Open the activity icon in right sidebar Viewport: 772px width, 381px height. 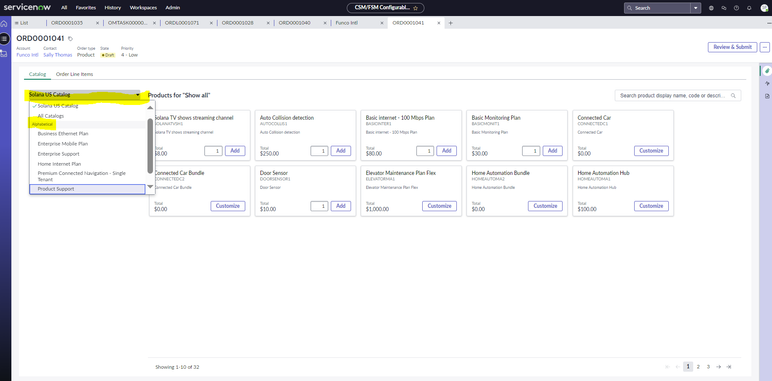click(767, 84)
